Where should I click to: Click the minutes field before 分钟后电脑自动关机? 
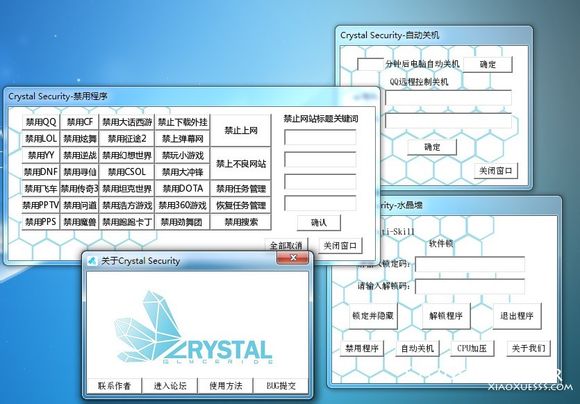(370, 64)
